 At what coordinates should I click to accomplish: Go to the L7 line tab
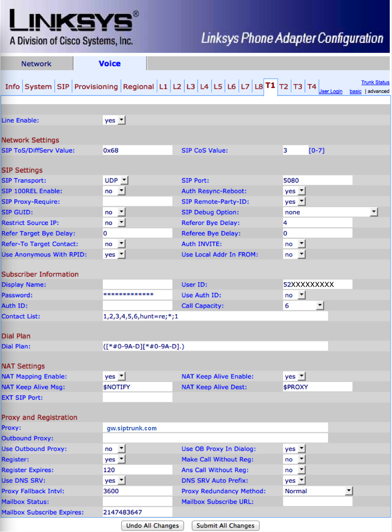pos(245,87)
